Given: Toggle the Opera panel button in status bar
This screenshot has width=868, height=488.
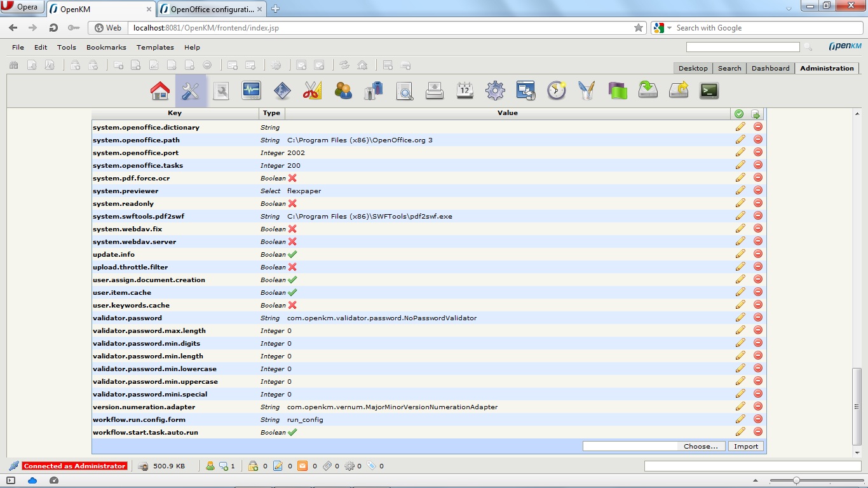Looking at the screenshot, I should [x=11, y=480].
